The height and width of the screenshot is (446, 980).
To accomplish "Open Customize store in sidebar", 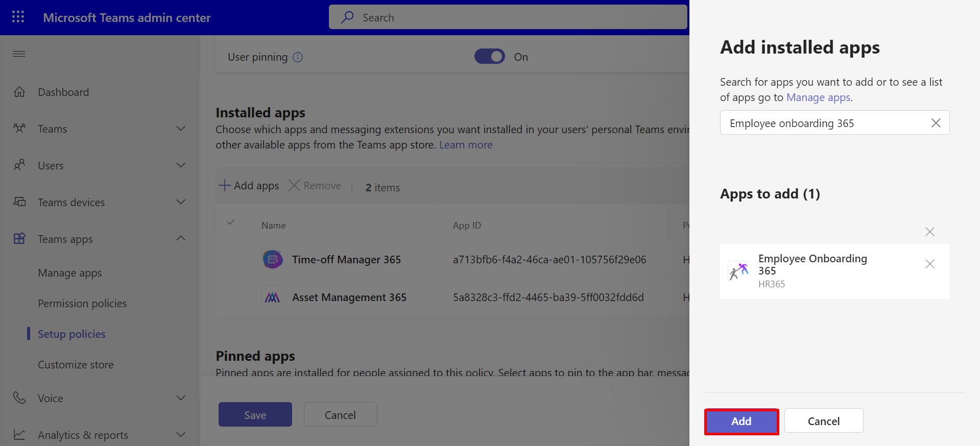I will point(76,365).
